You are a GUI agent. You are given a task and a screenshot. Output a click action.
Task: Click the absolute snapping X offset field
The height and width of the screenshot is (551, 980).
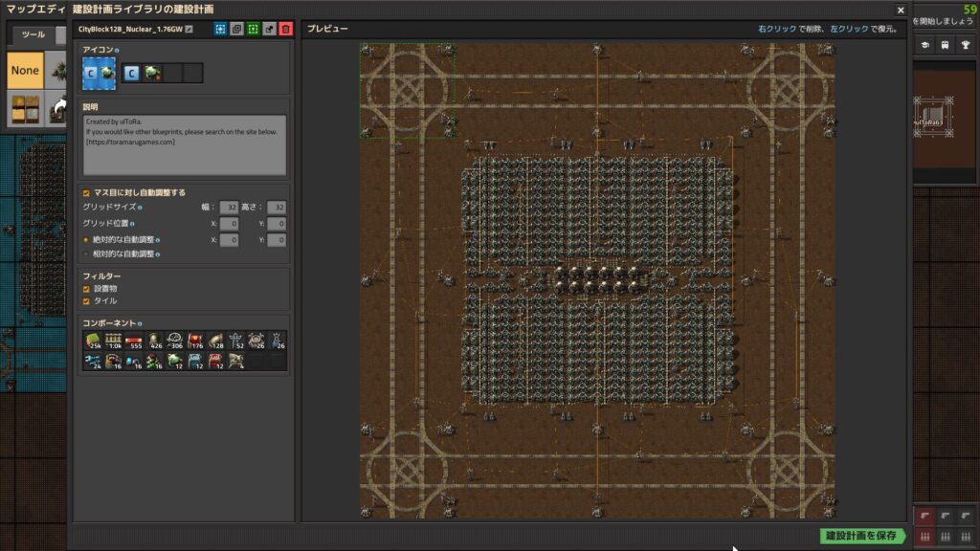229,239
